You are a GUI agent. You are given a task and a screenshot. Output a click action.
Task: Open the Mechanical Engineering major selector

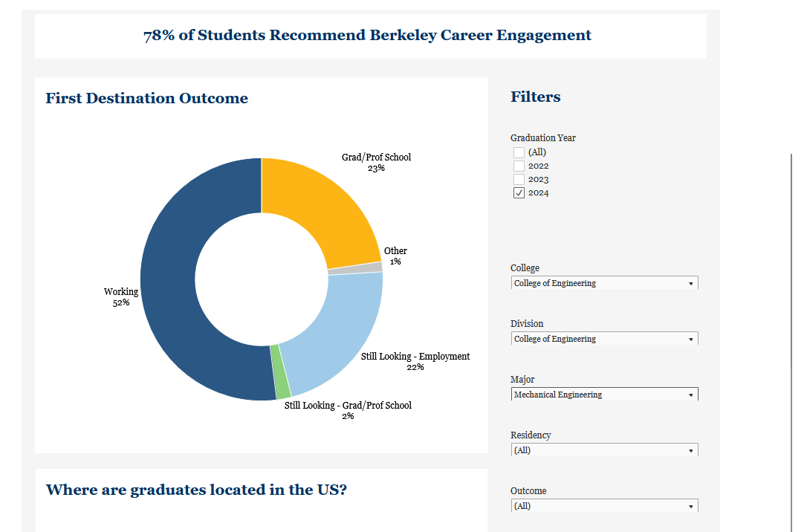coord(594,394)
